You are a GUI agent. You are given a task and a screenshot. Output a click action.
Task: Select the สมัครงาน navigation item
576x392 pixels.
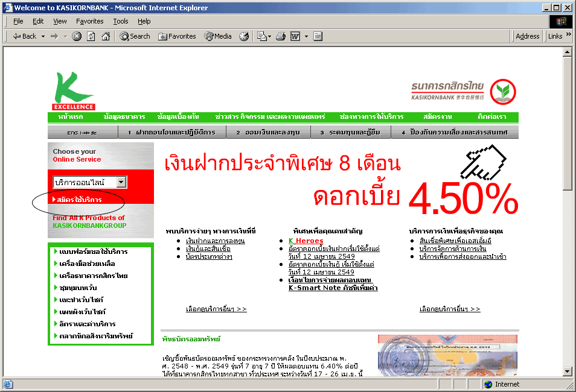pyautogui.click(x=438, y=117)
